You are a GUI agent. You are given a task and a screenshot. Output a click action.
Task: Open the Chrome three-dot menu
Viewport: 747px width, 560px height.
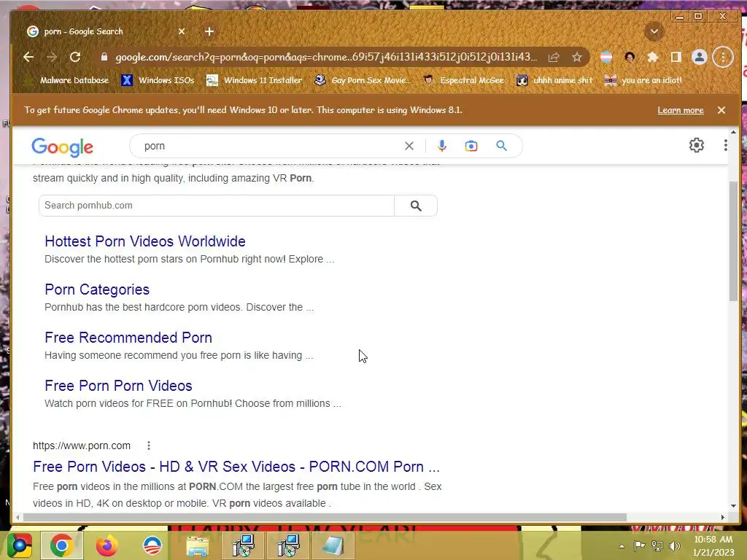pos(723,57)
